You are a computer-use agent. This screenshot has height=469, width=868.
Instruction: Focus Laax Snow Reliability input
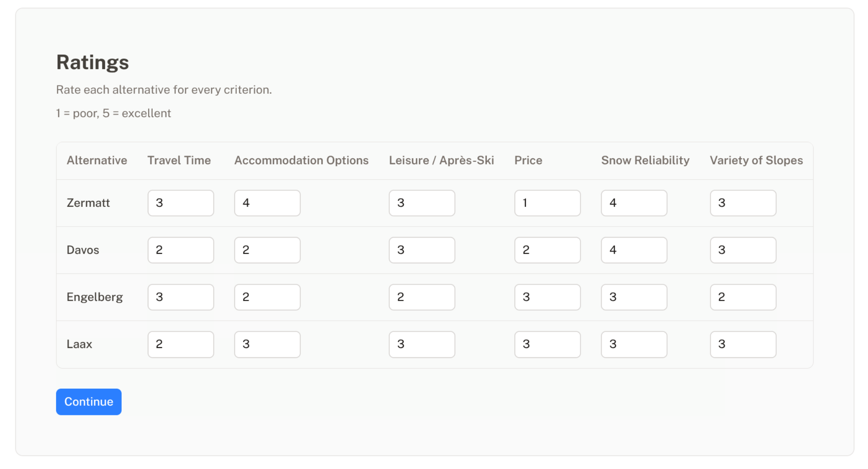coord(634,344)
